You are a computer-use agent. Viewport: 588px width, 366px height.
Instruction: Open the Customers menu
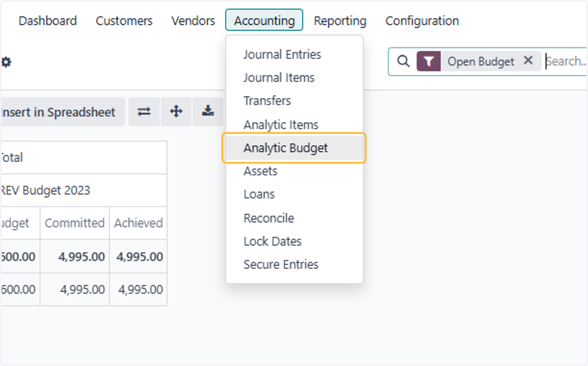click(x=124, y=21)
